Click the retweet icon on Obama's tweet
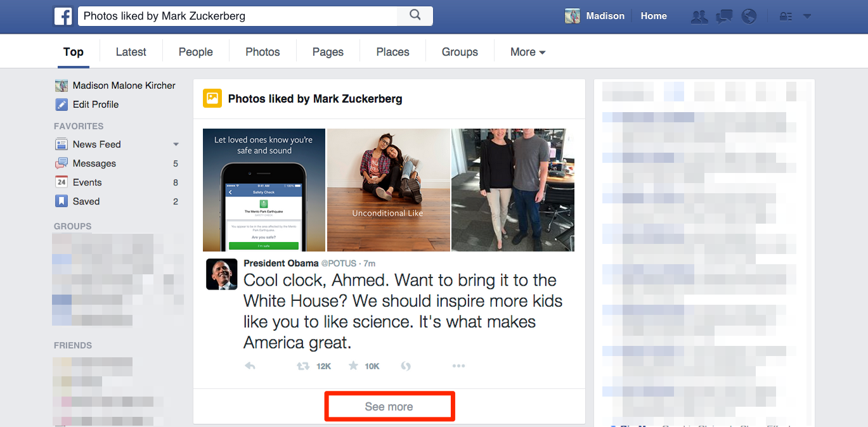 tap(303, 366)
